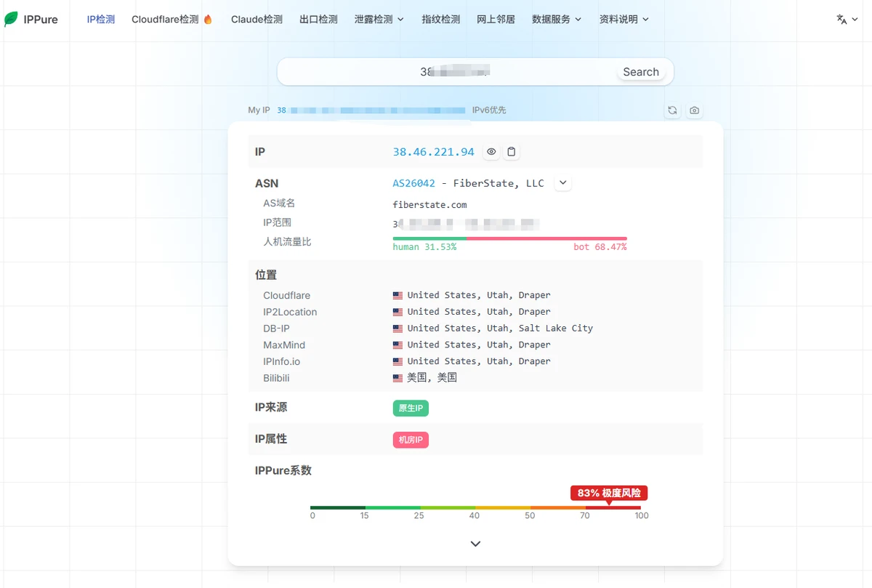Click the US flag in Cloudflare row
Screen dimensions: 872x588
397,296
